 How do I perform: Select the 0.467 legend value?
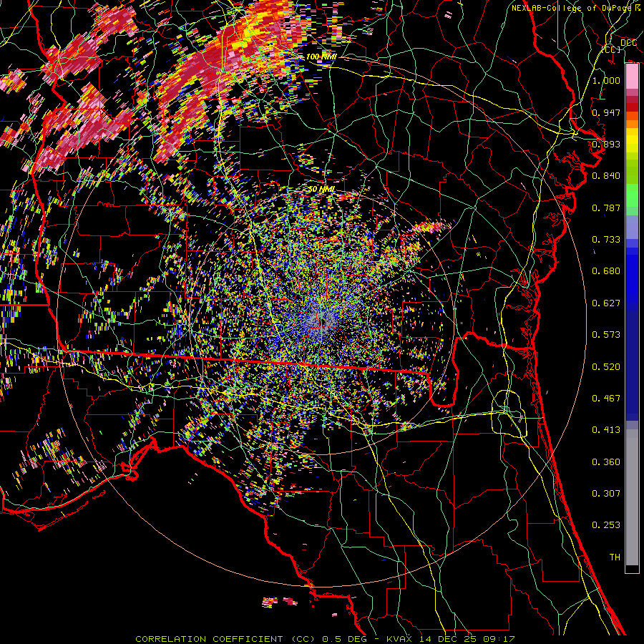pos(606,399)
